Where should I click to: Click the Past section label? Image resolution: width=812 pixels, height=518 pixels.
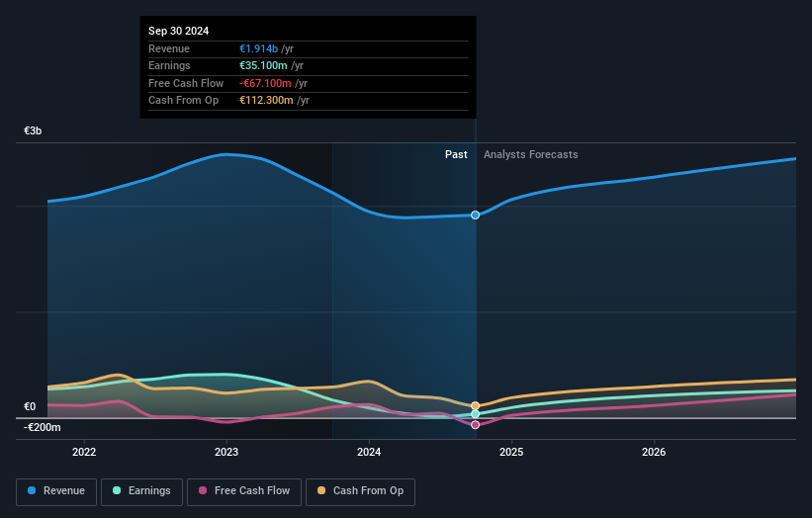(456, 155)
